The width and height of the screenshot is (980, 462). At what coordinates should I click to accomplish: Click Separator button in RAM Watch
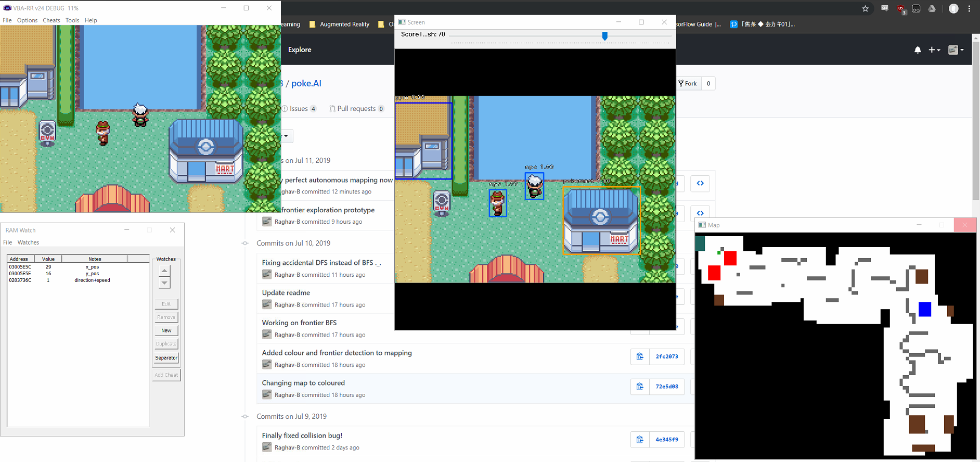point(166,357)
